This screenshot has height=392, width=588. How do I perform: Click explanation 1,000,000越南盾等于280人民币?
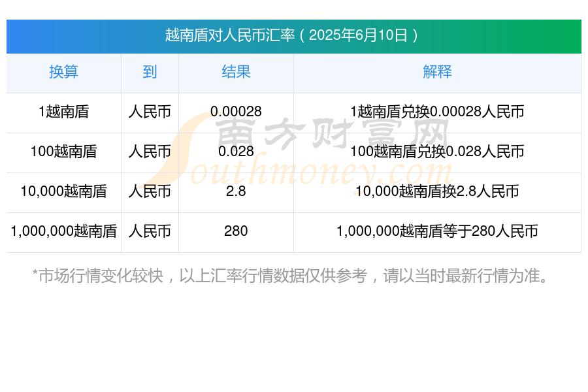point(437,231)
